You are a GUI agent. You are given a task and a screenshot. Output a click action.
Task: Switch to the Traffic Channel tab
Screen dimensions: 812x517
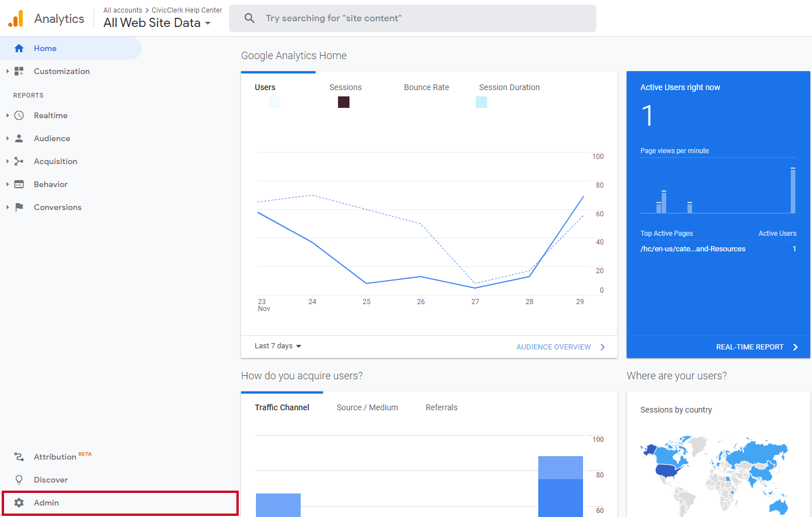pyautogui.click(x=282, y=407)
